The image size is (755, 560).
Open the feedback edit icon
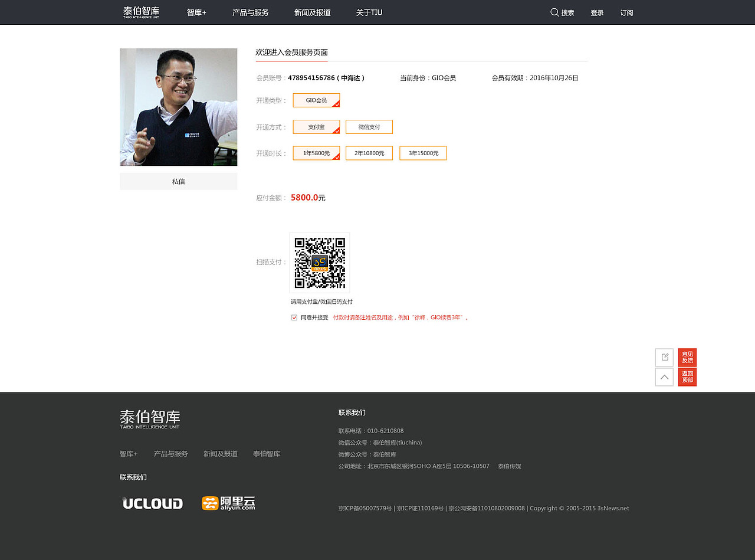coord(664,357)
